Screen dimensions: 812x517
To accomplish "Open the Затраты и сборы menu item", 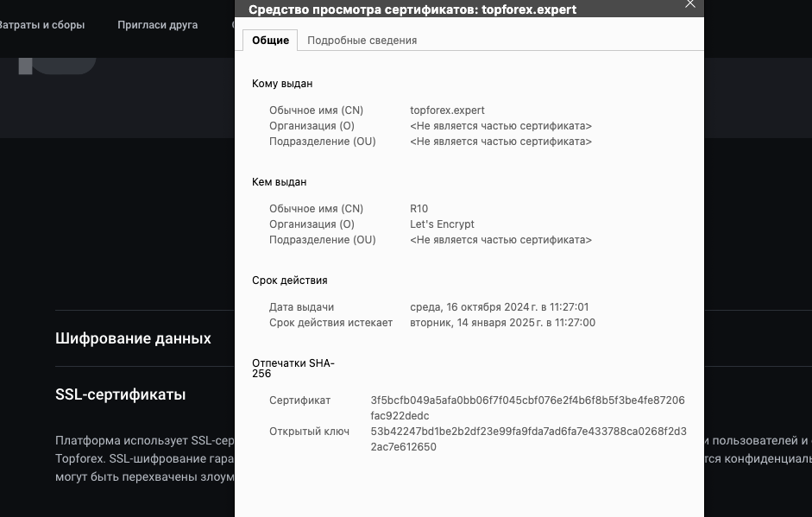I will tap(41, 25).
